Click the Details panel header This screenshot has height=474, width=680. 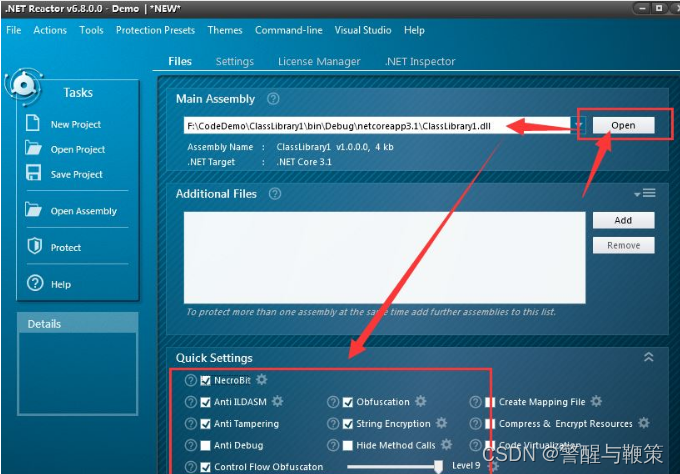pyautogui.click(x=78, y=324)
